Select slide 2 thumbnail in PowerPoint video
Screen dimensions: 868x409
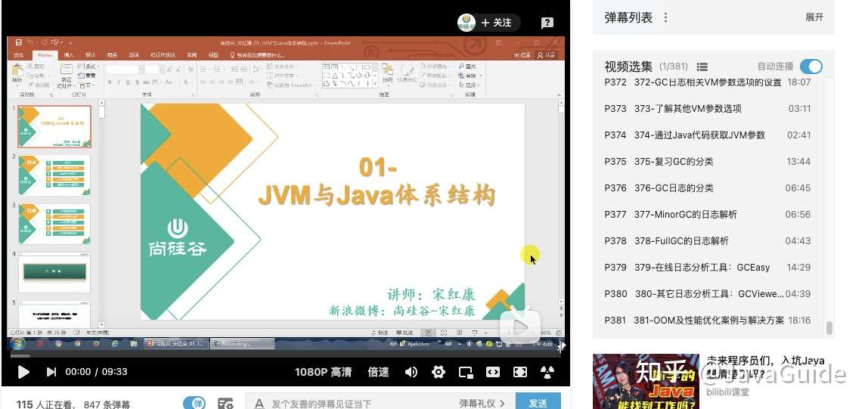pos(54,176)
